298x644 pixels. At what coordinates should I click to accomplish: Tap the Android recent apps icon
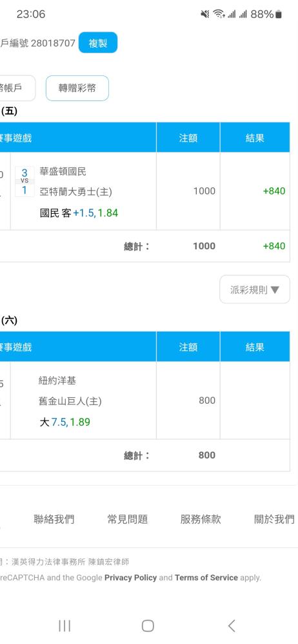tap(65, 625)
